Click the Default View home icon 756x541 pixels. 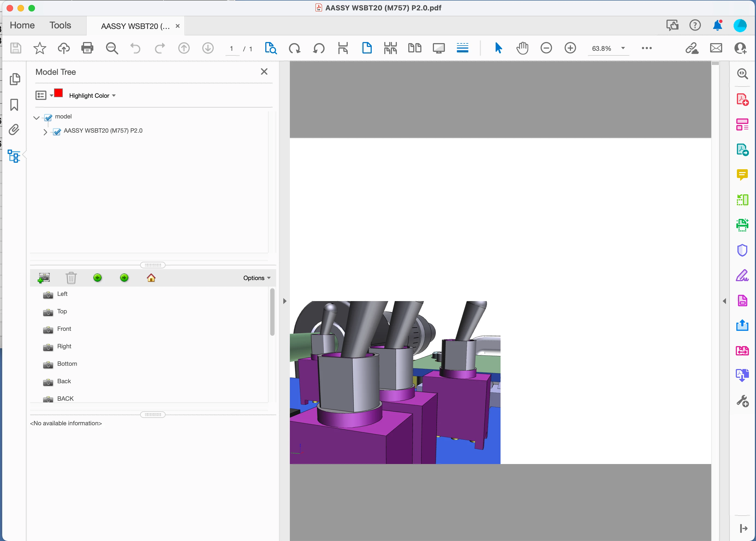tap(151, 278)
